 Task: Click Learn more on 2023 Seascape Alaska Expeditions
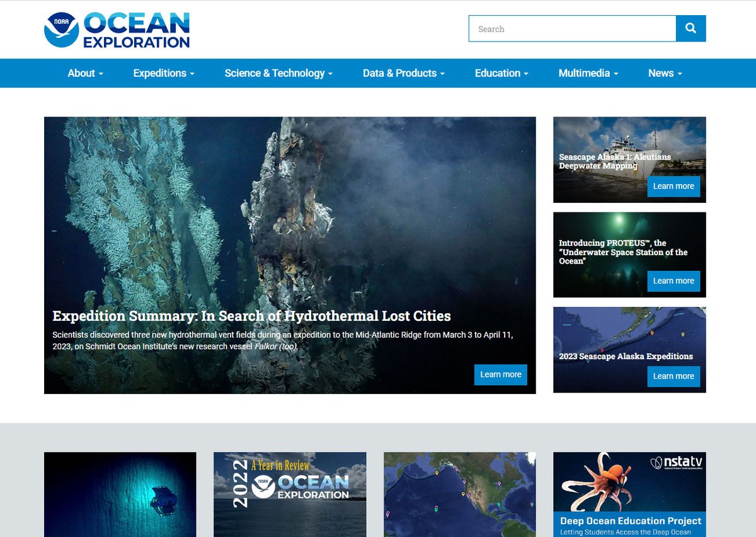[x=673, y=376]
